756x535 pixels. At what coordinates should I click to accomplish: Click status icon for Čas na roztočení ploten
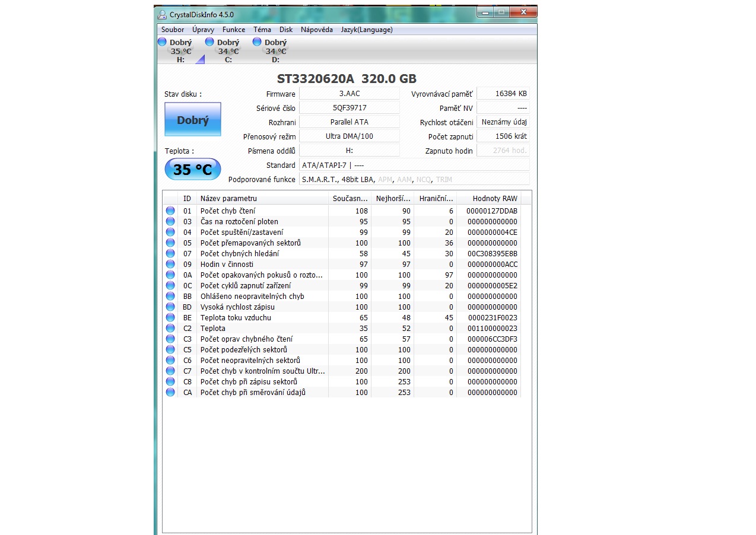170,221
